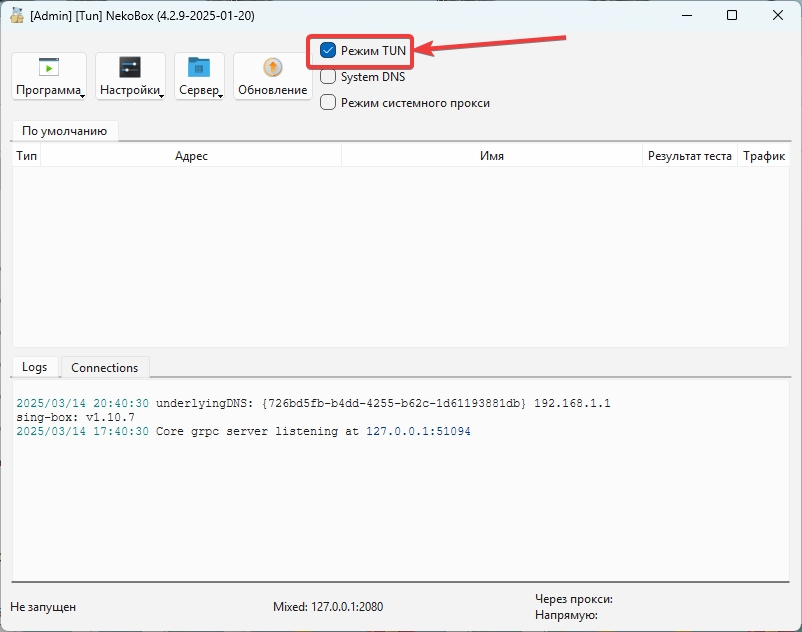Click the Трафик column header

click(764, 156)
